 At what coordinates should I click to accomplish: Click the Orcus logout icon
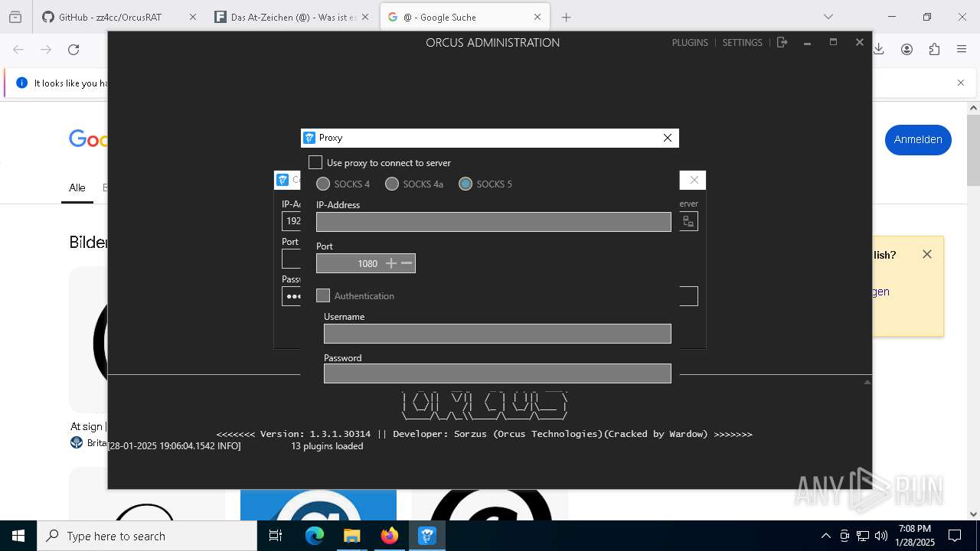coord(782,43)
